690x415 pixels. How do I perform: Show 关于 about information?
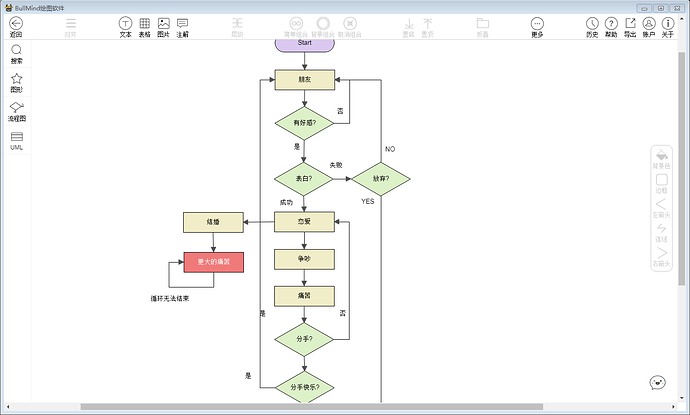(668, 23)
